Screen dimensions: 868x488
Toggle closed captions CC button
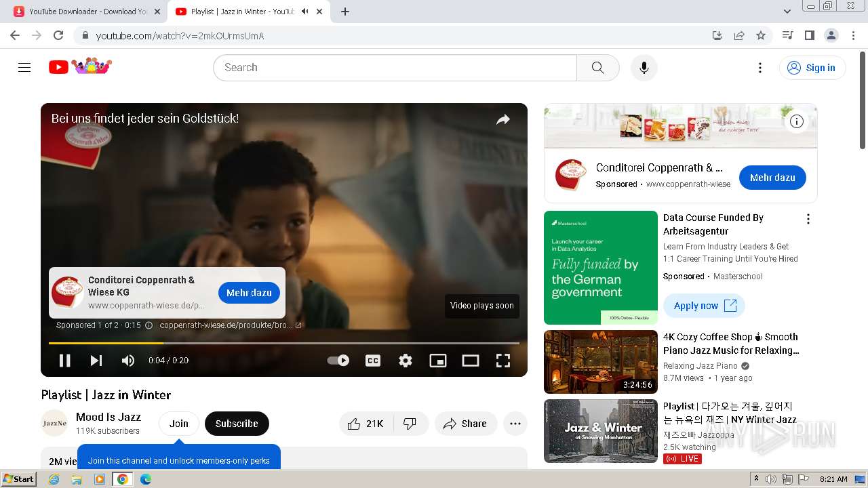tap(373, 361)
